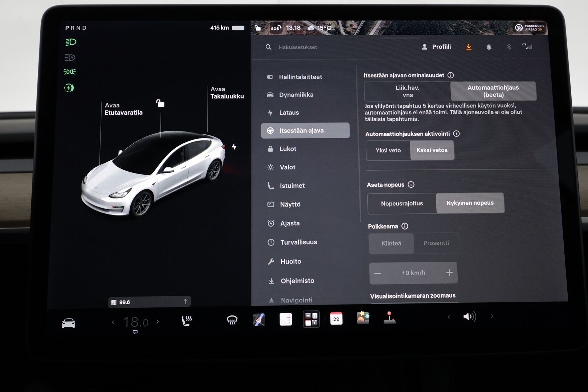Open car controls from bottom bar

69,323
